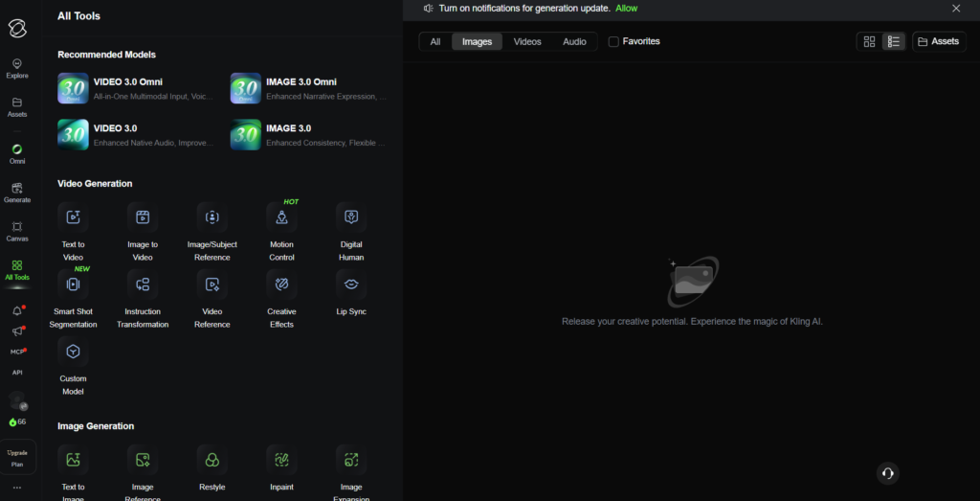Select the VIDEO 3.0 model
Screen dimensions: 980x501
[x=138, y=134]
